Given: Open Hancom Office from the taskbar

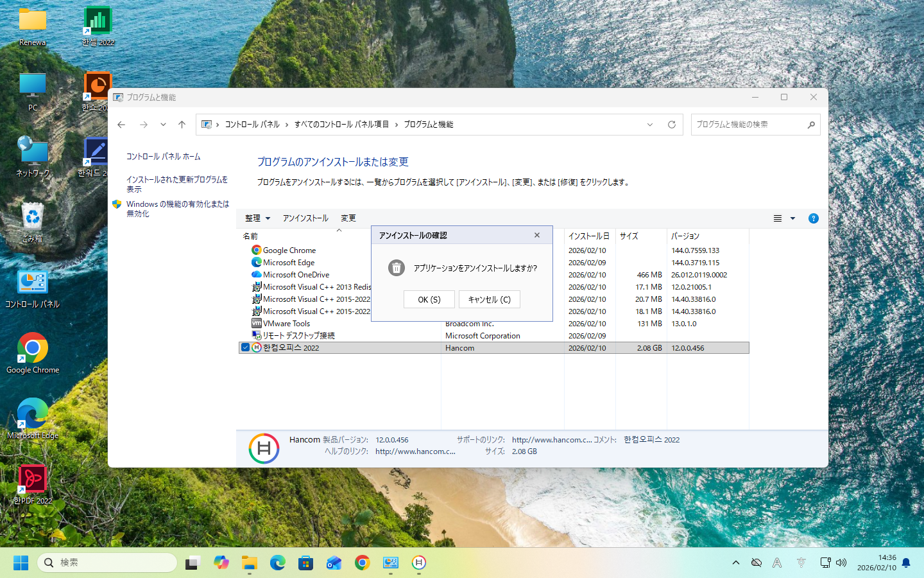Looking at the screenshot, I should 419,563.
